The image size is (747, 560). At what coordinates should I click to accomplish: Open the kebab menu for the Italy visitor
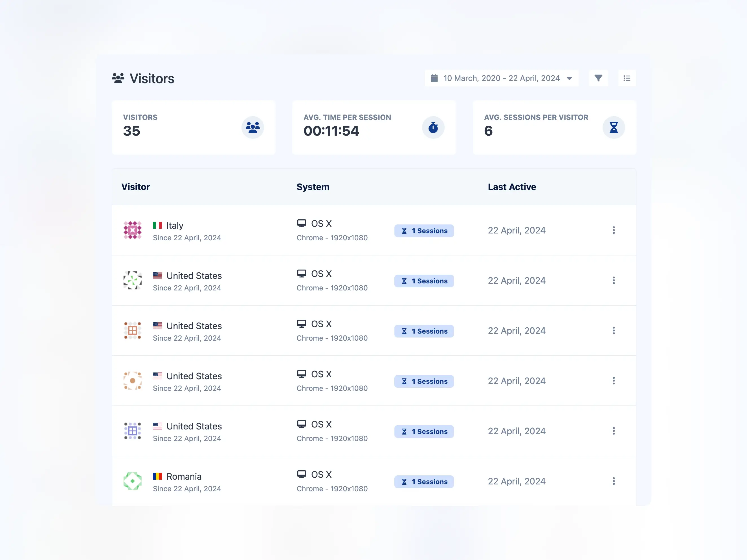(614, 230)
